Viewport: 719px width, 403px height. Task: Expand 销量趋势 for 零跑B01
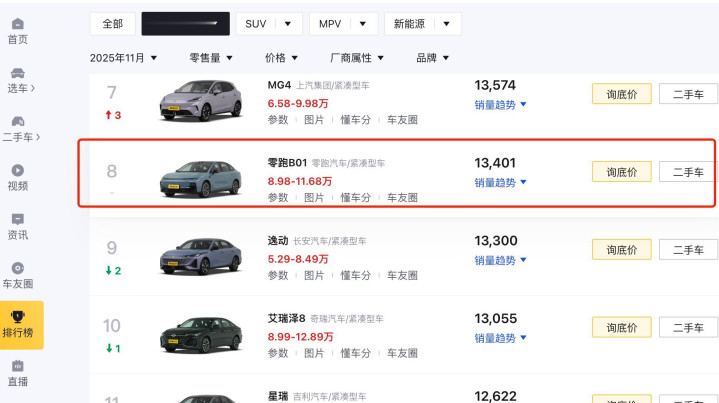[500, 182]
